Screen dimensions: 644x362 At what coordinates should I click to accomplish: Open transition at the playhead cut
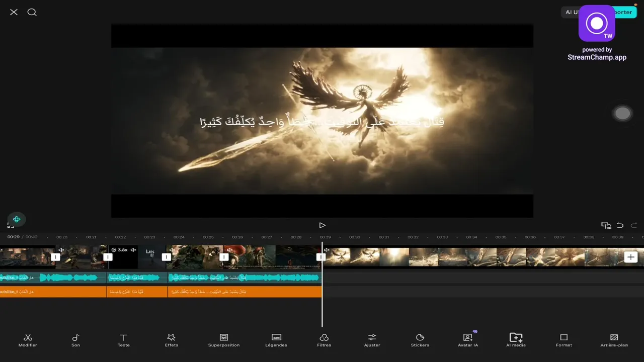pyautogui.click(x=320, y=257)
